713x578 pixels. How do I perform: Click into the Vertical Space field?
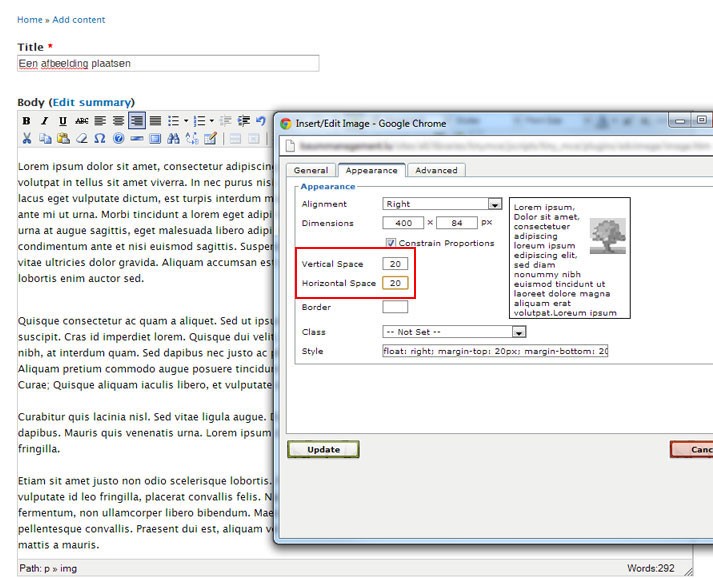(x=394, y=264)
